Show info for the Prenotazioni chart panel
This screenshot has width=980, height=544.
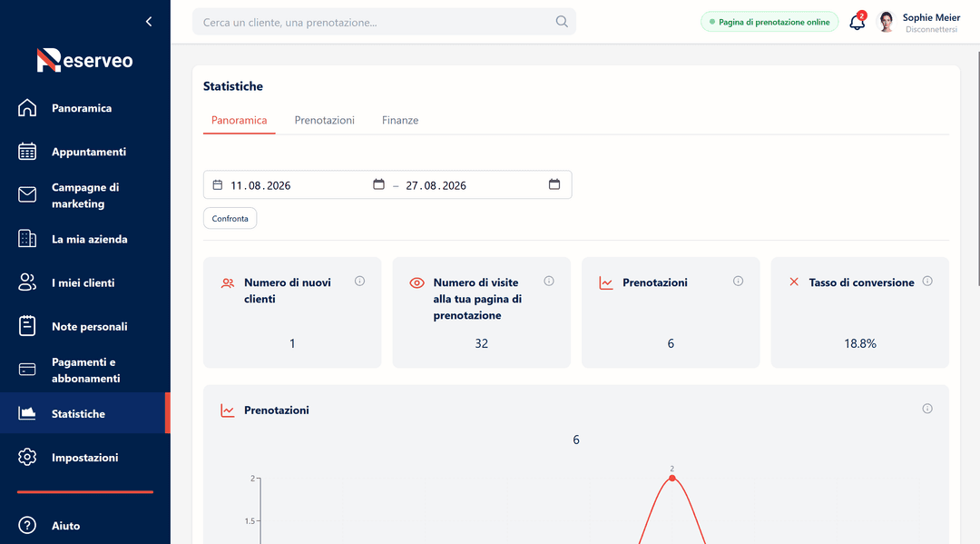tap(927, 409)
